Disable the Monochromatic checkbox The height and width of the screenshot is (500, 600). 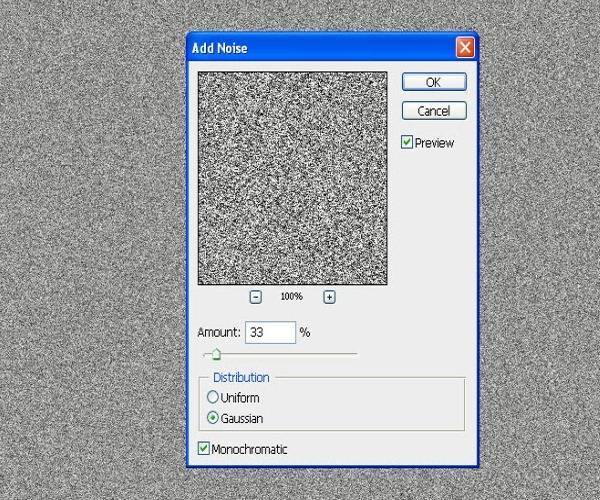pyautogui.click(x=204, y=448)
